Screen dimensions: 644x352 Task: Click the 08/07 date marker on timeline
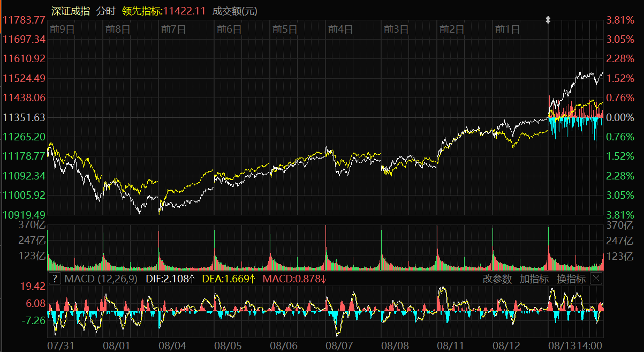pyautogui.click(x=339, y=345)
